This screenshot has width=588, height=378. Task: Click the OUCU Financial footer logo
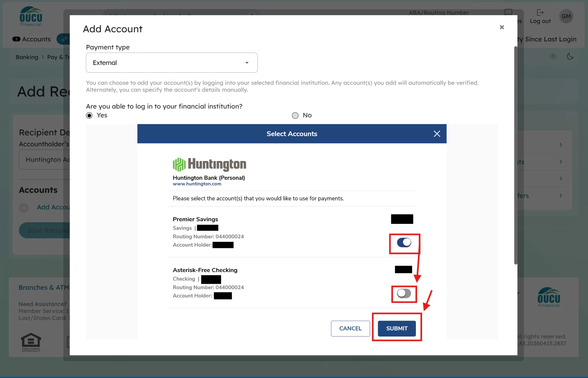[549, 297]
